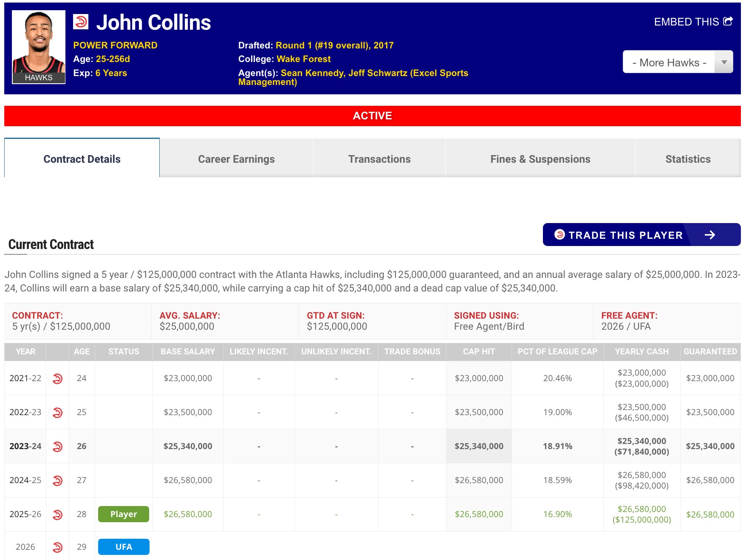The height and width of the screenshot is (560, 746).
Task: Click the UNLIKELY INCENT. column header
Action: pyautogui.click(x=336, y=351)
